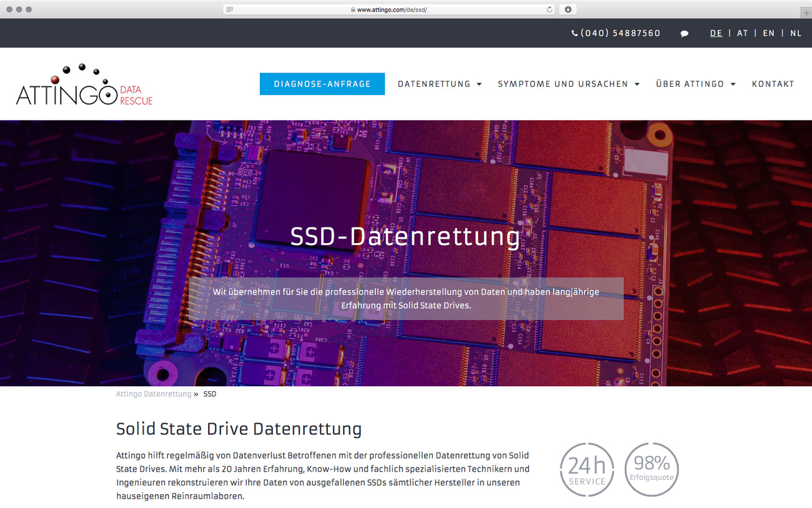
Task: Switch to the NL language version
Action: click(x=795, y=34)
